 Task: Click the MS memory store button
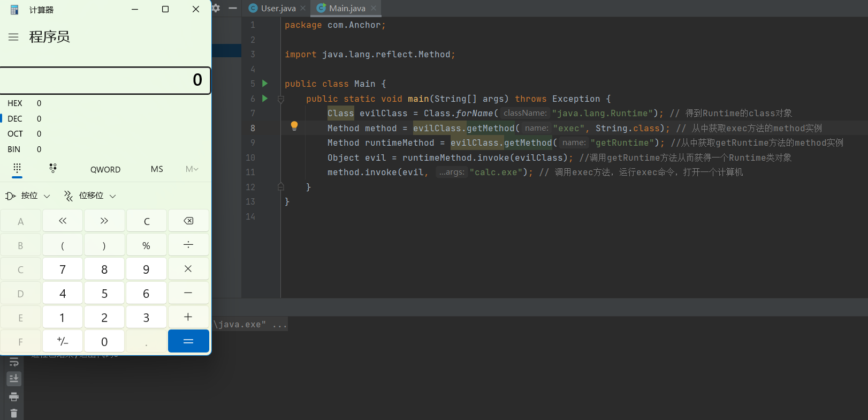(157, 169)
